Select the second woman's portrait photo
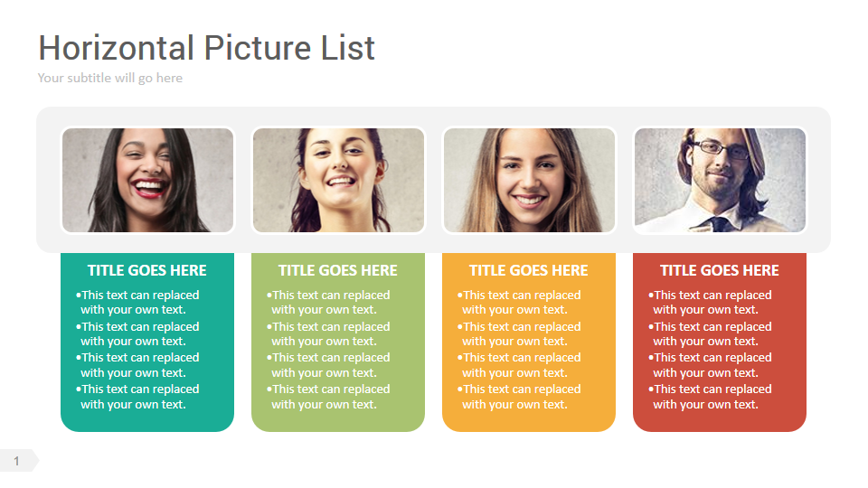This screenshot has height=488, width=868. [338, 180]
